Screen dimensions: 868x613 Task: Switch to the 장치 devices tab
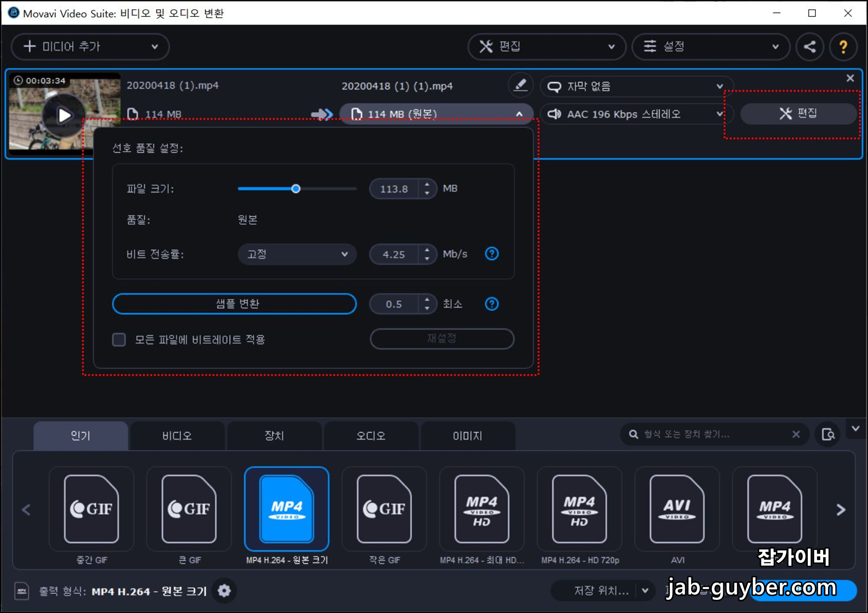point(274,436)
